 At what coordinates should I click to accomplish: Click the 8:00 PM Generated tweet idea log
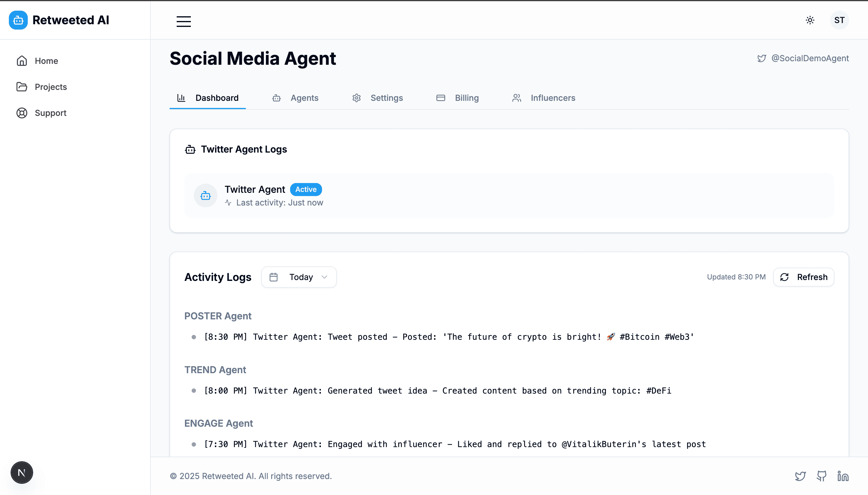(437, 391)
